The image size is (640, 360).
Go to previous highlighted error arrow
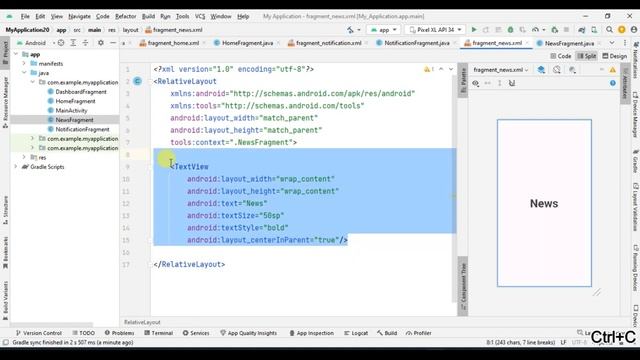click(x=441, y=69)
